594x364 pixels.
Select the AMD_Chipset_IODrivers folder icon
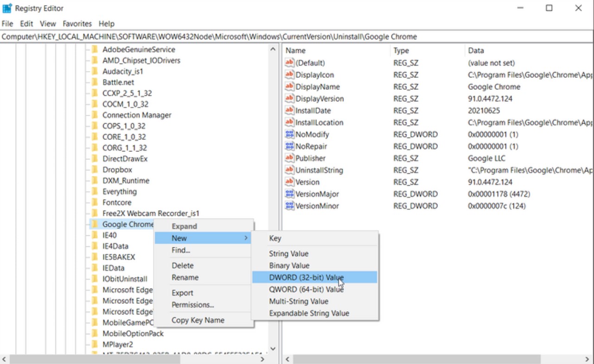click(x=95, y=60)
